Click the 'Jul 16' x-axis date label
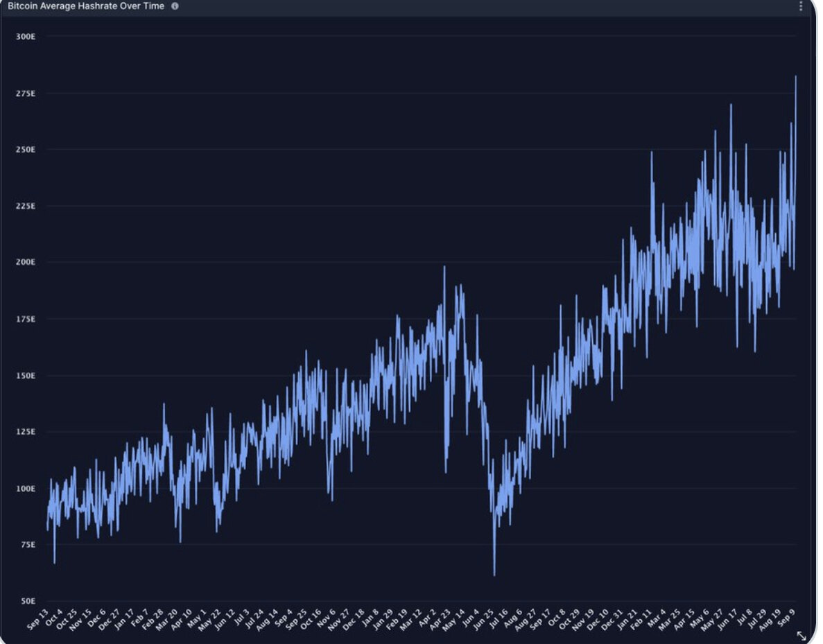 click(500, 619)
